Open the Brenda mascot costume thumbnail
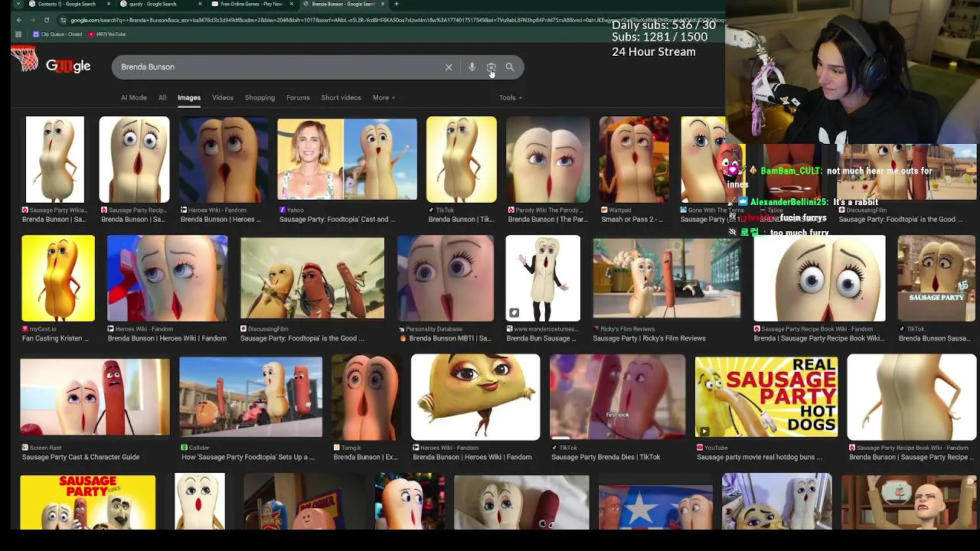 (x=543, y=279)
